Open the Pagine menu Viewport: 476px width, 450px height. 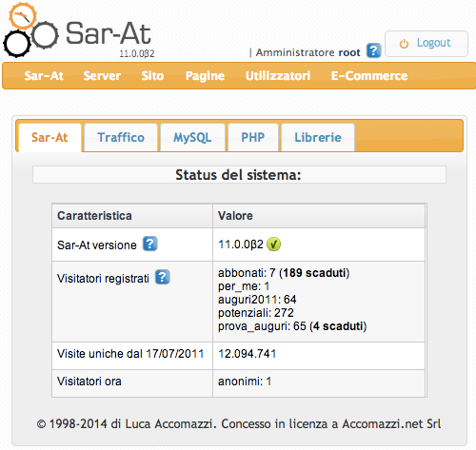[205, 76]
